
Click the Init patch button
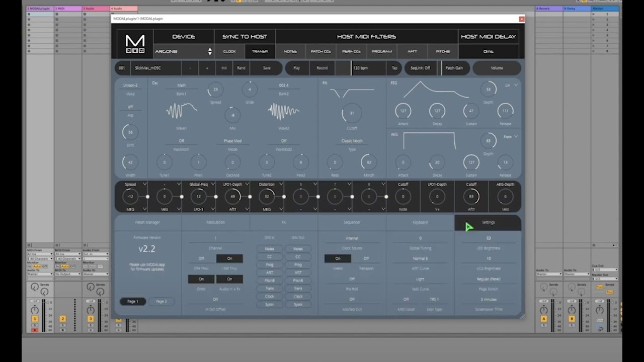pos(224,68)
